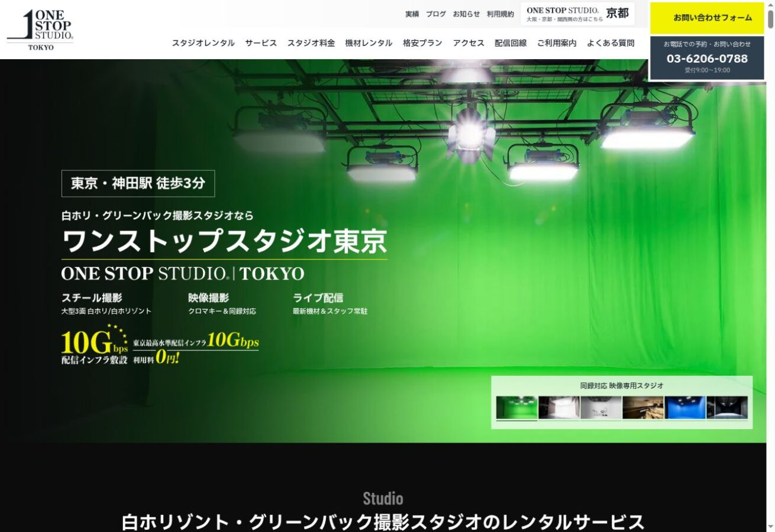Screen dimensions: 775x532
Task: Select the wood-toned room thumbnail
Action: [x=643, y=408]
